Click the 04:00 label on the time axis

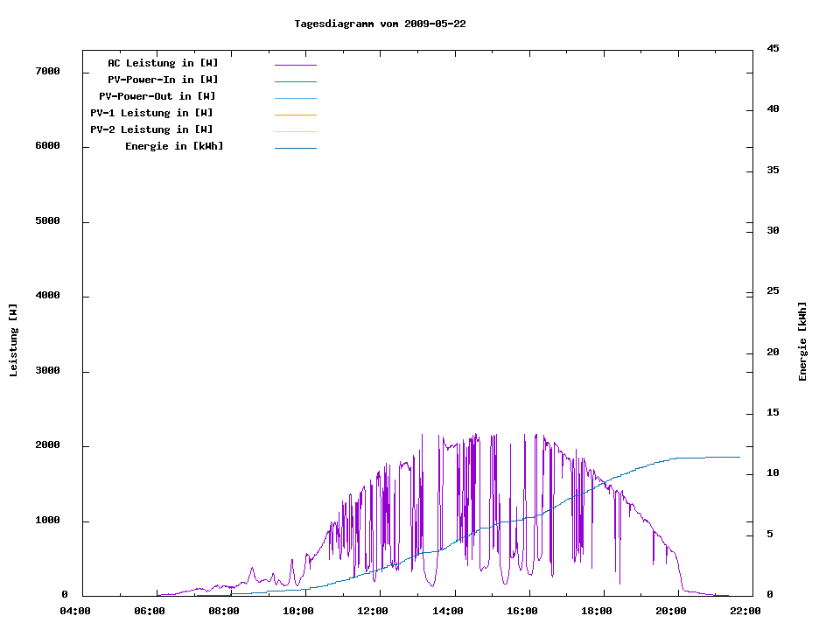point(75,611)
